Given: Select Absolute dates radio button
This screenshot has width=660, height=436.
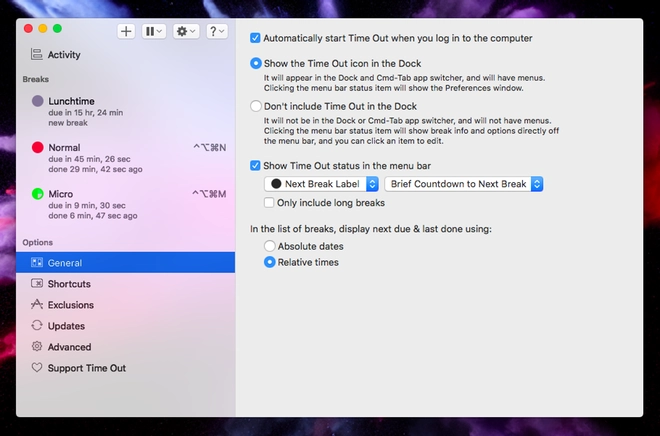Looking at the screenshot, I should [x=269, y=246].
